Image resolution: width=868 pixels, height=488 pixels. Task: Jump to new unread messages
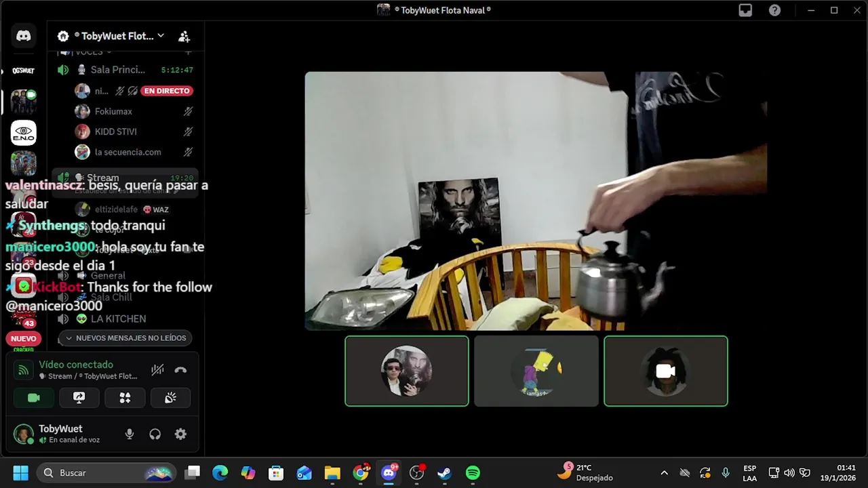[125, 338]
